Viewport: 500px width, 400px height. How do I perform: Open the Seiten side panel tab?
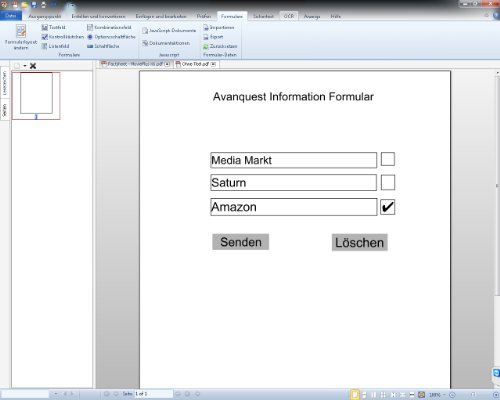pyautogui.click(x=4, y=110)
